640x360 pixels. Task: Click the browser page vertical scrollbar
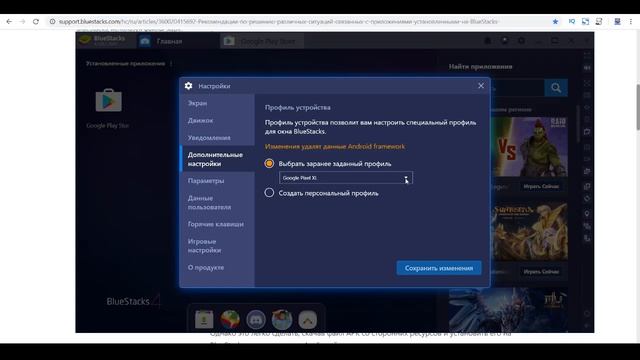click(638, 107)
